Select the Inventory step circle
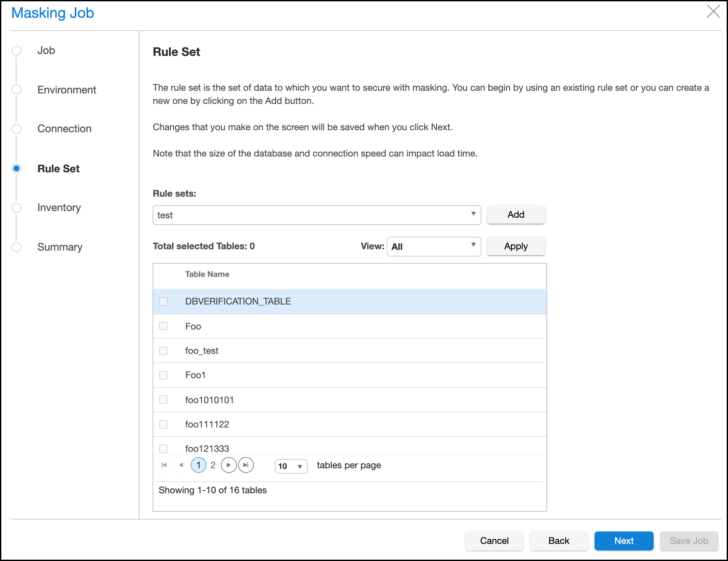 click(16, 208)
